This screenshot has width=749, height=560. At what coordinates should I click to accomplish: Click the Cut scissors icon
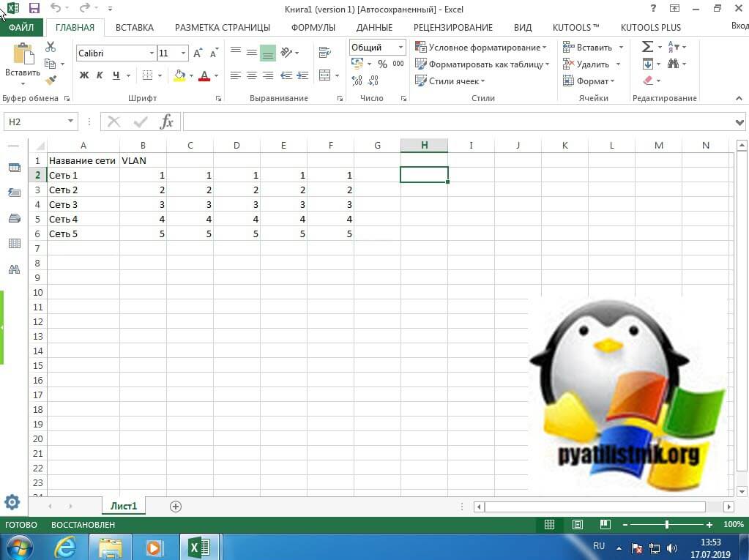(x=51, y=47)
